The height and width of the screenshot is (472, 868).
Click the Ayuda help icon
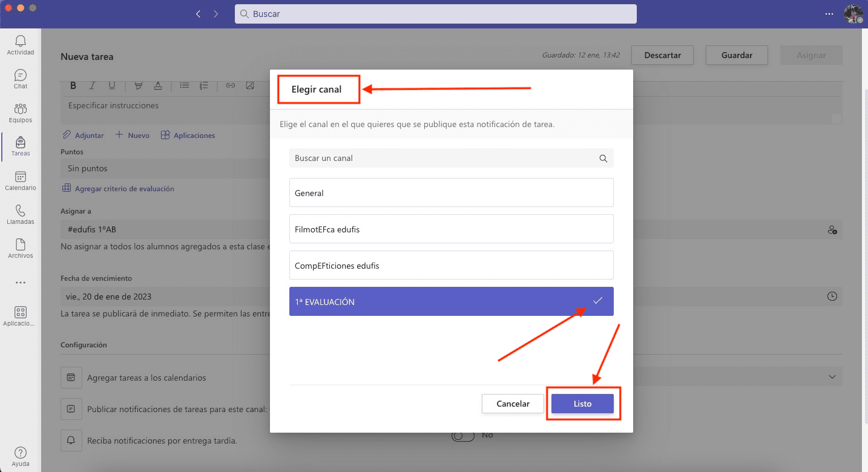pos(20,453)
